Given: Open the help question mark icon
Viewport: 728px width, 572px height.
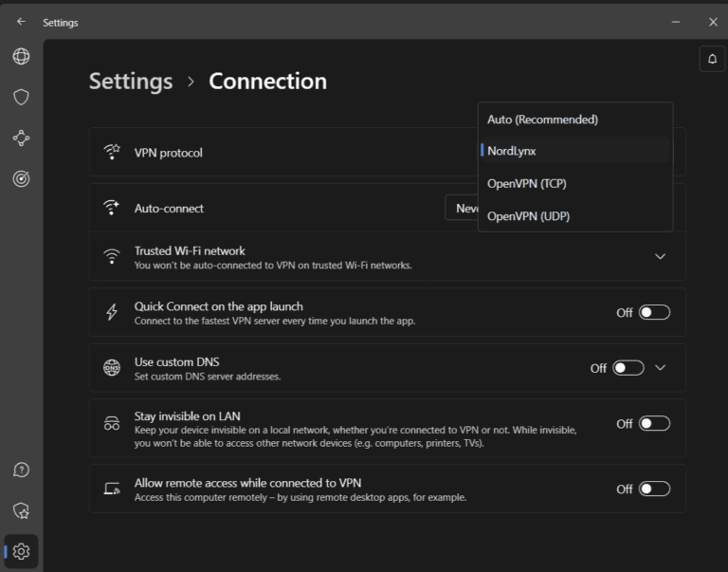Looking at the screenshot, I should tap(21, 471).
